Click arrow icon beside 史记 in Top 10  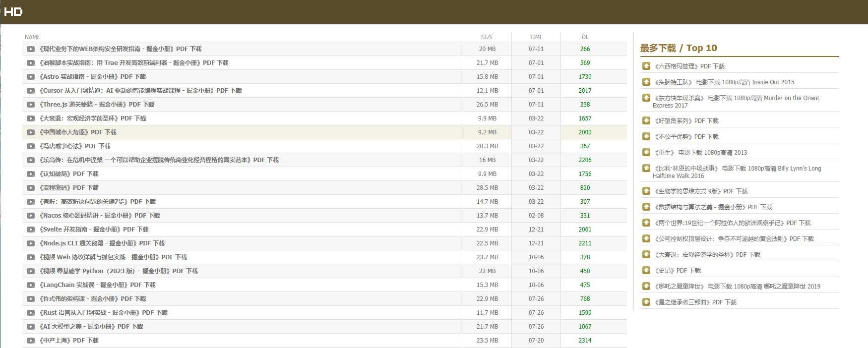point(646,270)
